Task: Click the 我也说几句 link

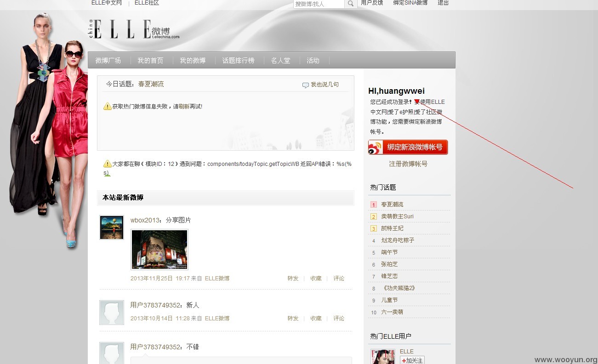Action: 325,85
